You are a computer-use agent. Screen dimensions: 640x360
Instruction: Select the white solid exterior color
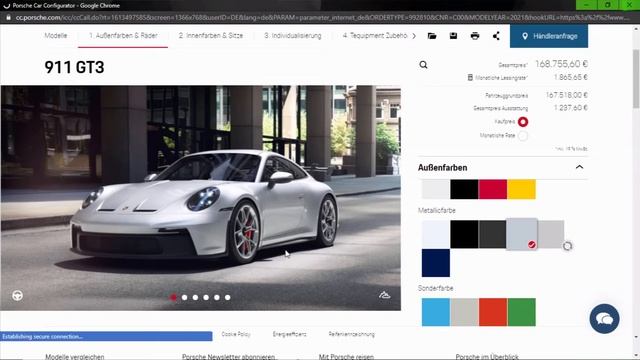[x=436, y=189]
